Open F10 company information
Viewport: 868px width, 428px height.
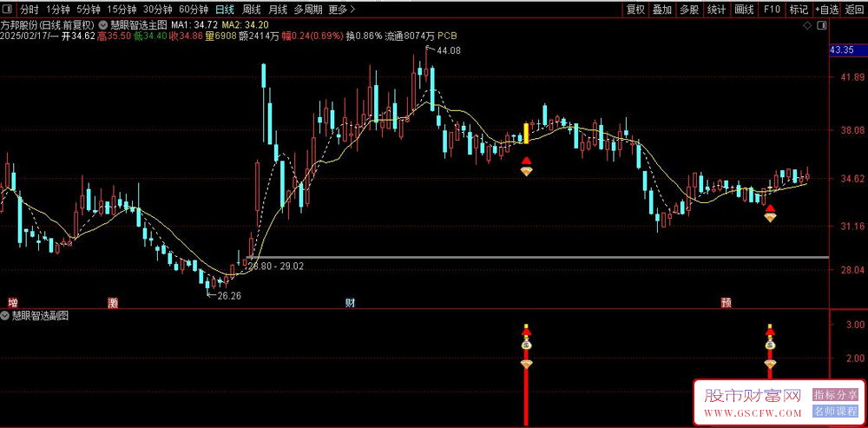[772, 9]
